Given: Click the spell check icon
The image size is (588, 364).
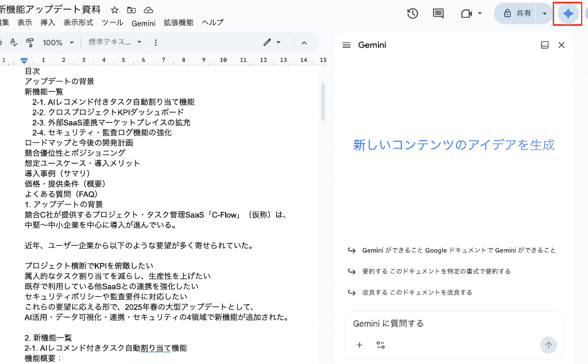Looking at the screenshot, I should tap(14, 42).
